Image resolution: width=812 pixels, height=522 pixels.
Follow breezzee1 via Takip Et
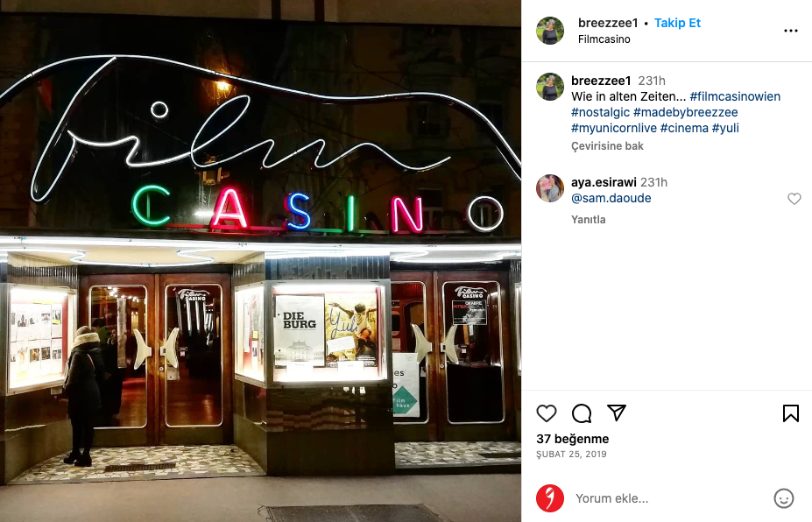pos(677,23)
